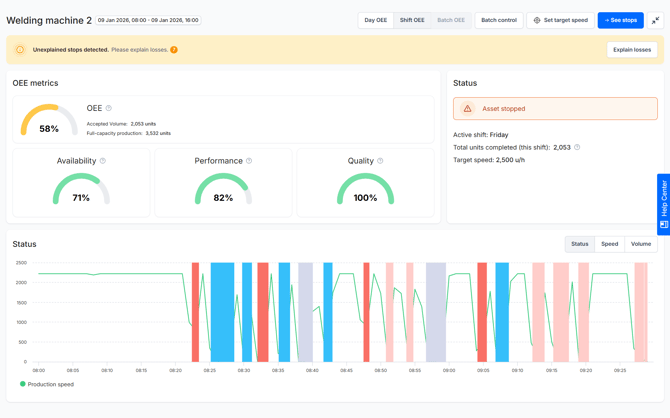Open the Set target speed control
This screenshot has height=418, width=670.
tap(560, 20)
